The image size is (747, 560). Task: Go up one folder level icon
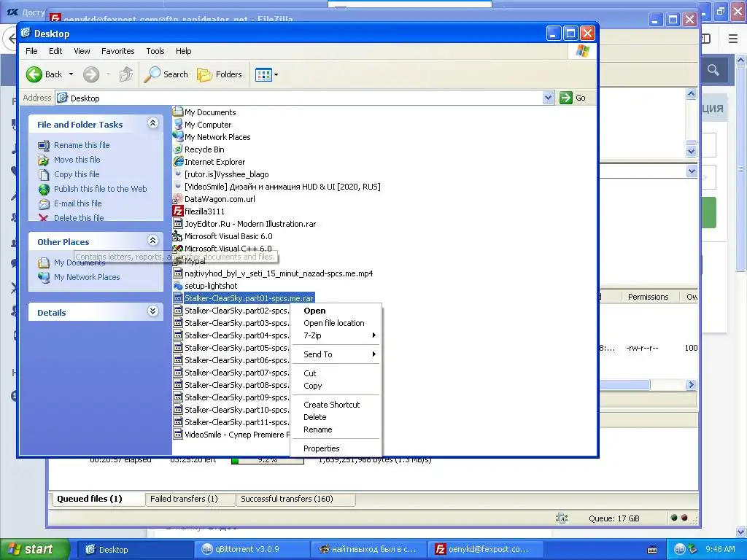coord(125,74)
